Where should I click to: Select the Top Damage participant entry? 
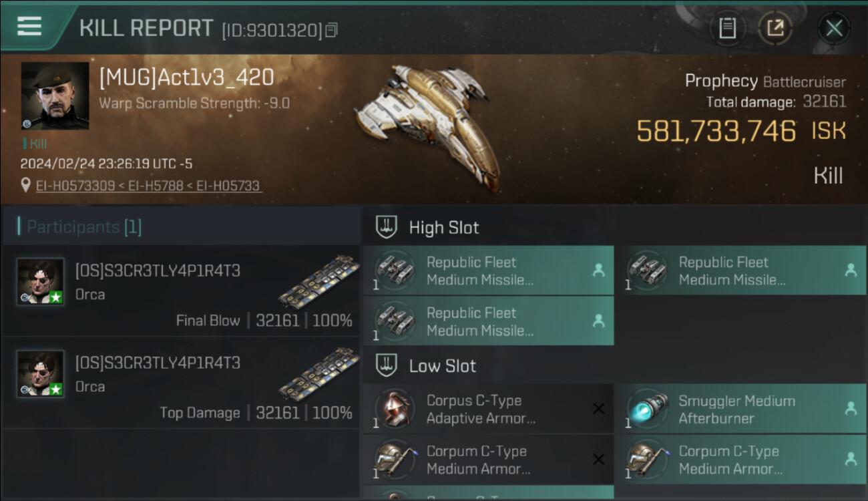[x=182, y=383]
